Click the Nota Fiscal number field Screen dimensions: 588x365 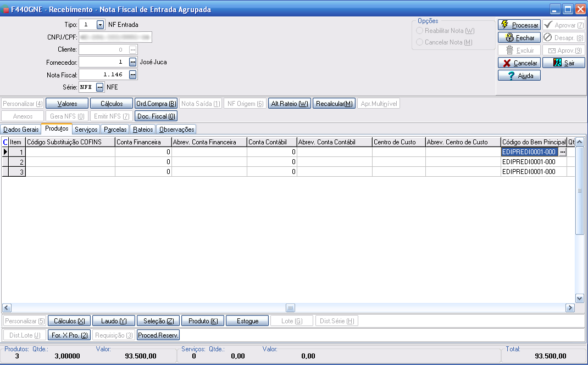[x=104, y=75]
